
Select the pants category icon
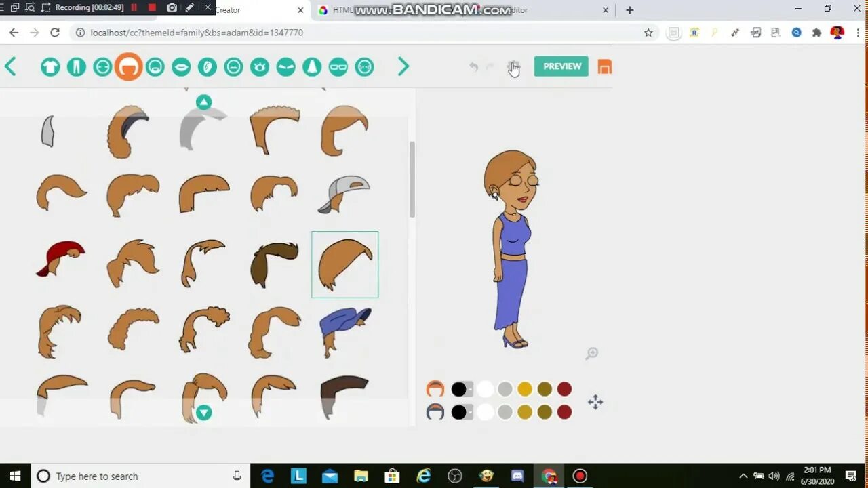pos(75,66)
